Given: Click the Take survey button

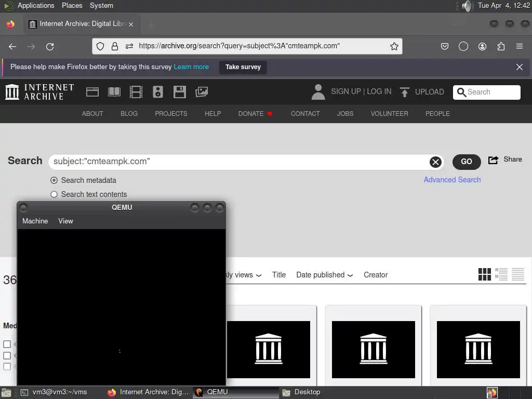Looking at the screenshot, I should point(243,67).
